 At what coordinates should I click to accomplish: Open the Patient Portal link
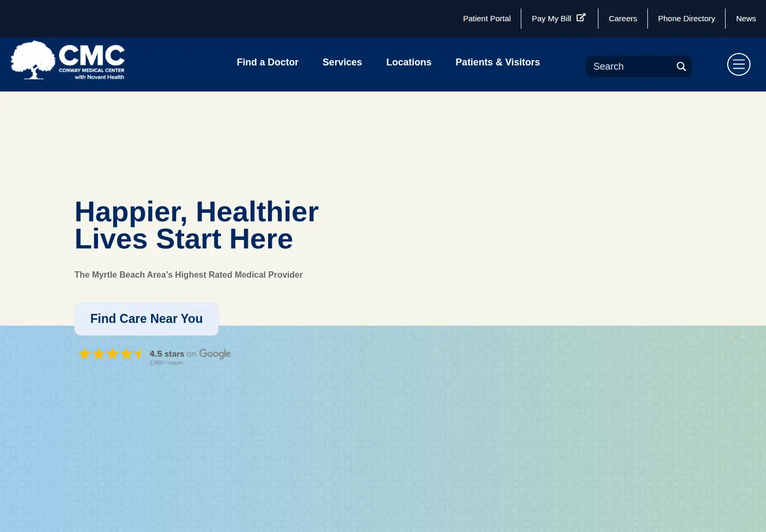(x=487, y=19)
